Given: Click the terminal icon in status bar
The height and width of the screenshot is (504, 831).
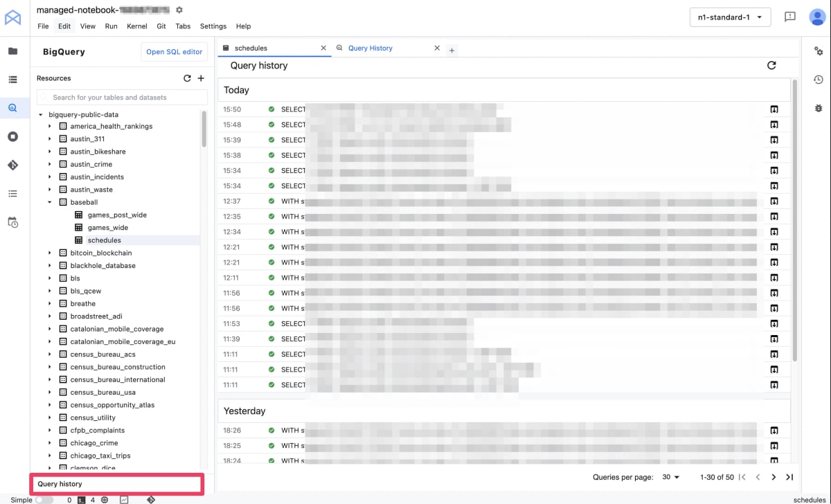Looking at the screenshot, I should tap(81, 499).
